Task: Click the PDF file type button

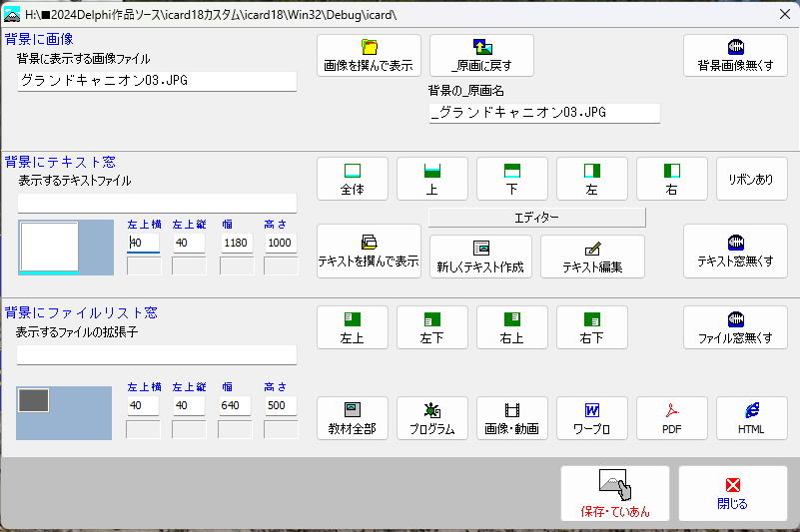Action: 671,418
